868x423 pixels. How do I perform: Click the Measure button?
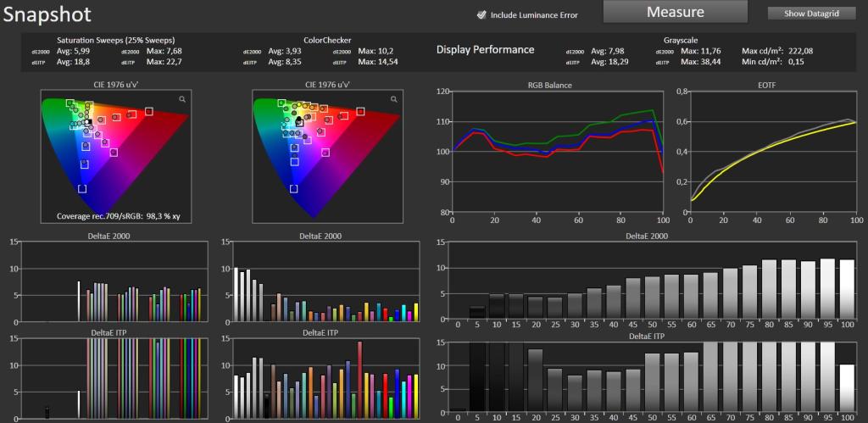point(676,12)
